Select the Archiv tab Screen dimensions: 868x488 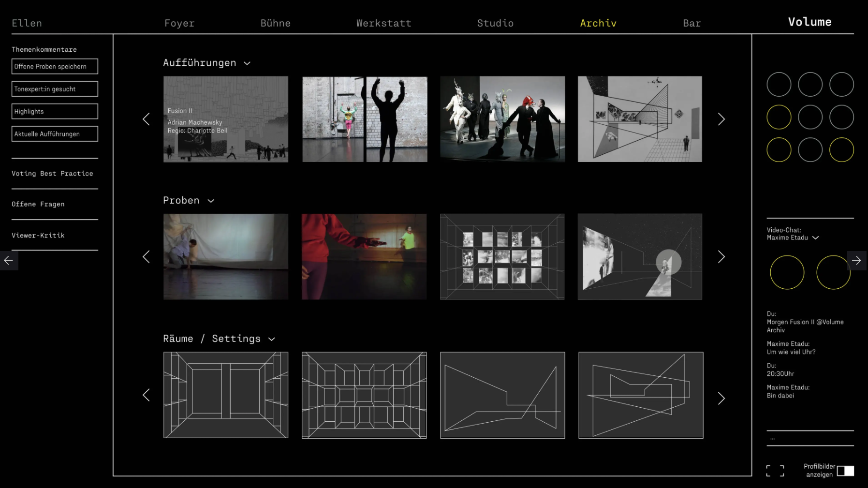(x=598, y=23)
